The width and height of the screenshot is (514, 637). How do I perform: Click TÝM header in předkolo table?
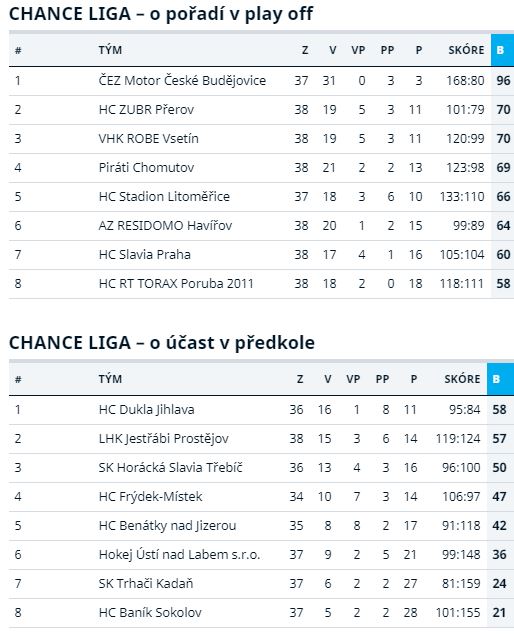(x=110, y=379)
